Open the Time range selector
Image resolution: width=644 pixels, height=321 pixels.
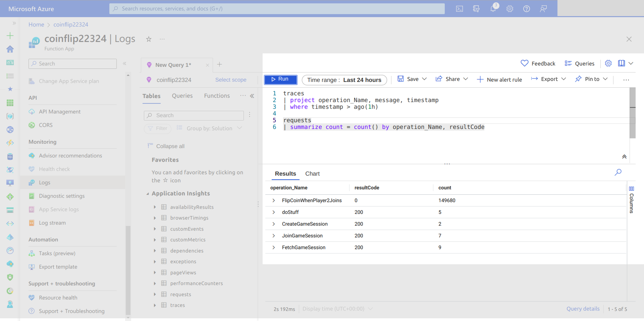344,80
